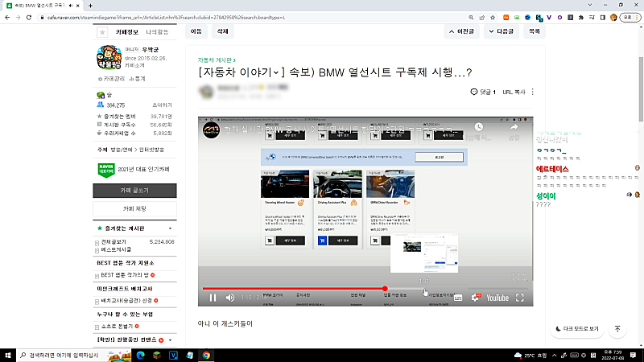Image resolution: width=644 pixels, height=362 pixels.
Task: Go to next post (다음글)
Action: 500,31
